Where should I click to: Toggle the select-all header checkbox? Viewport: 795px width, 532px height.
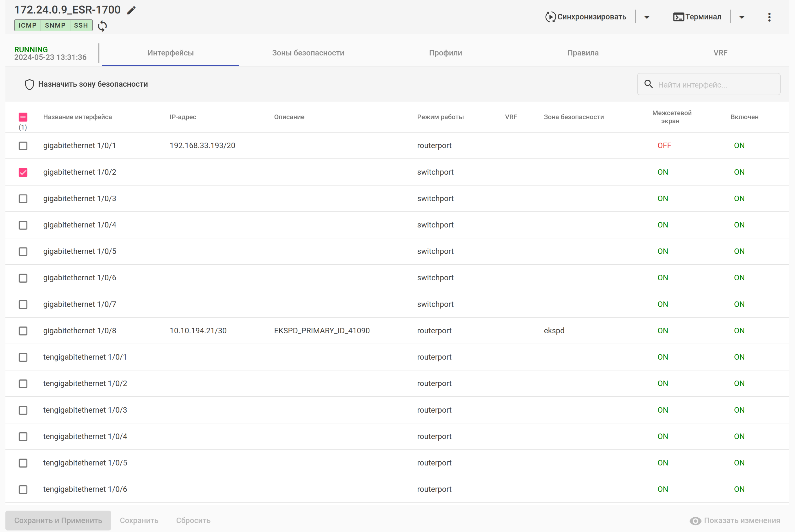coord(23,117)
